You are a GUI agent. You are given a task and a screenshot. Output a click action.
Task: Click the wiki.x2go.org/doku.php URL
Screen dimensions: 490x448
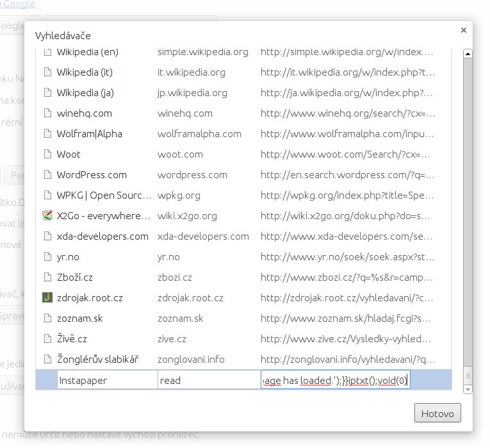tap(345, 216)
